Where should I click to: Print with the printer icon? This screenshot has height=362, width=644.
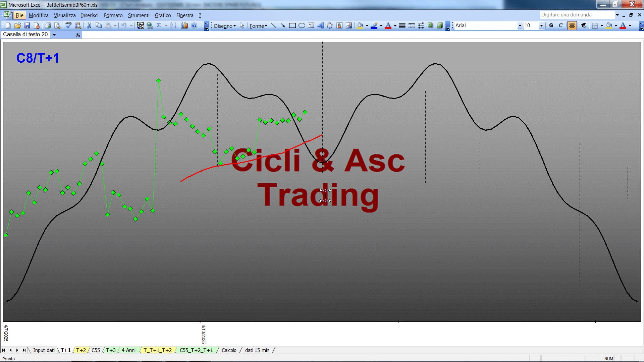[48, 25]
